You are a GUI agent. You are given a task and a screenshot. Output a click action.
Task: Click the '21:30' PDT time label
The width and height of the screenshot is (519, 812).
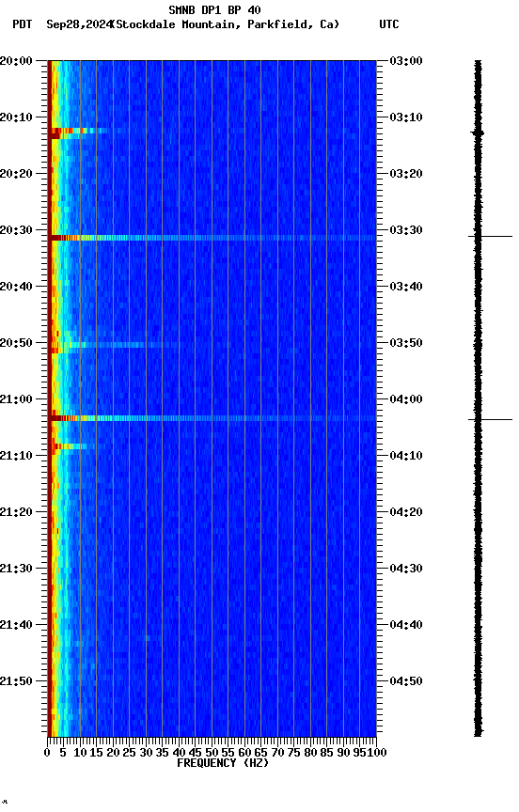coord(16,570)
